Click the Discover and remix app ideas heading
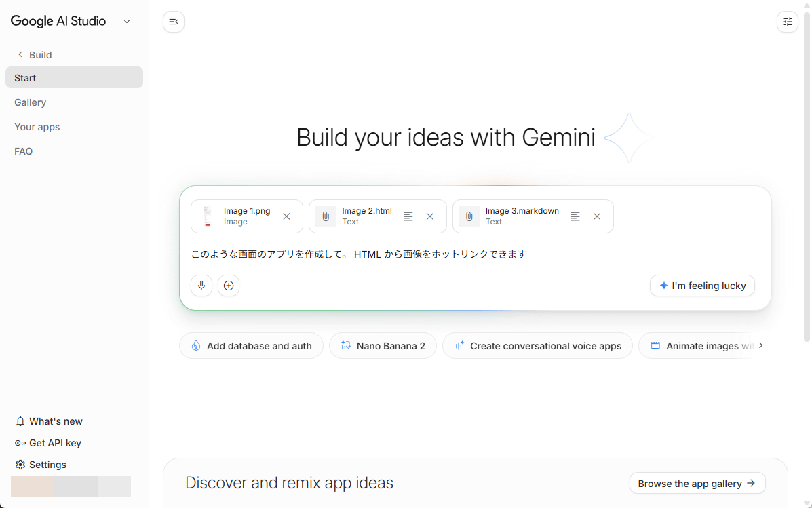 290,483
